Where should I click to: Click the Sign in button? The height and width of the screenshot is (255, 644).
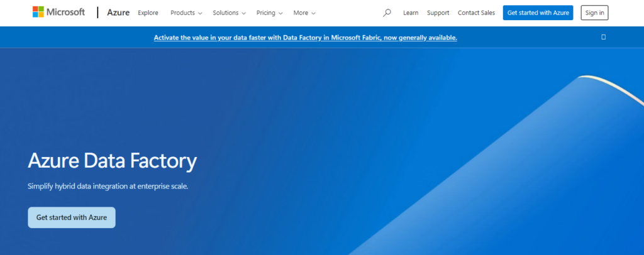[594, 13]
